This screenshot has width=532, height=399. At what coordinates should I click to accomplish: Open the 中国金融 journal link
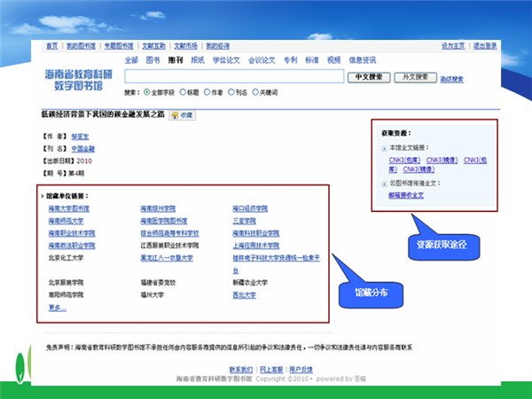[83, 149]
